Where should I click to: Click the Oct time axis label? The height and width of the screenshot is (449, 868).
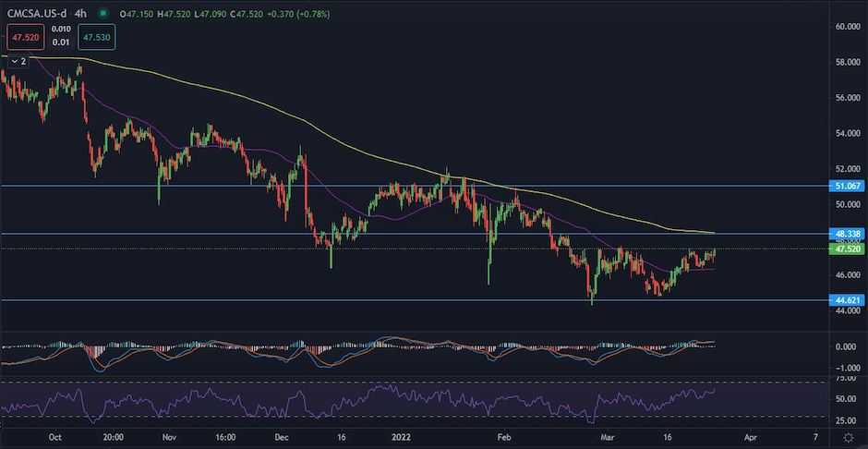pos(54,437)
